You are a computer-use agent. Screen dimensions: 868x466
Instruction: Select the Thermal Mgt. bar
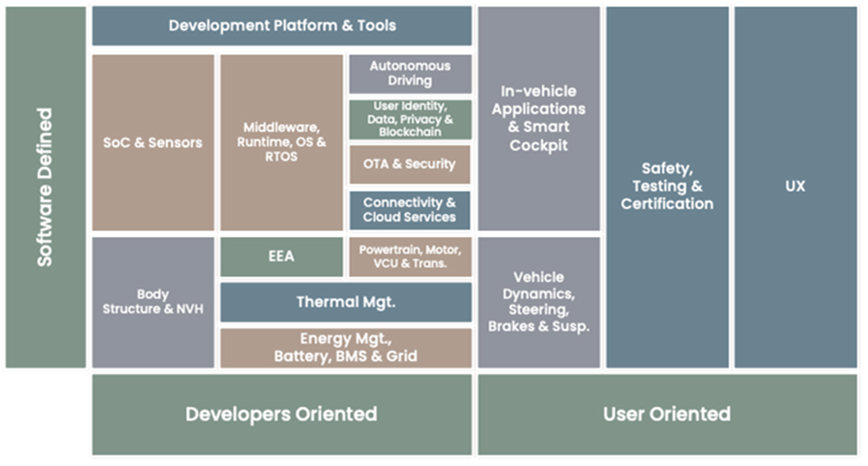(x=346, y=302)
